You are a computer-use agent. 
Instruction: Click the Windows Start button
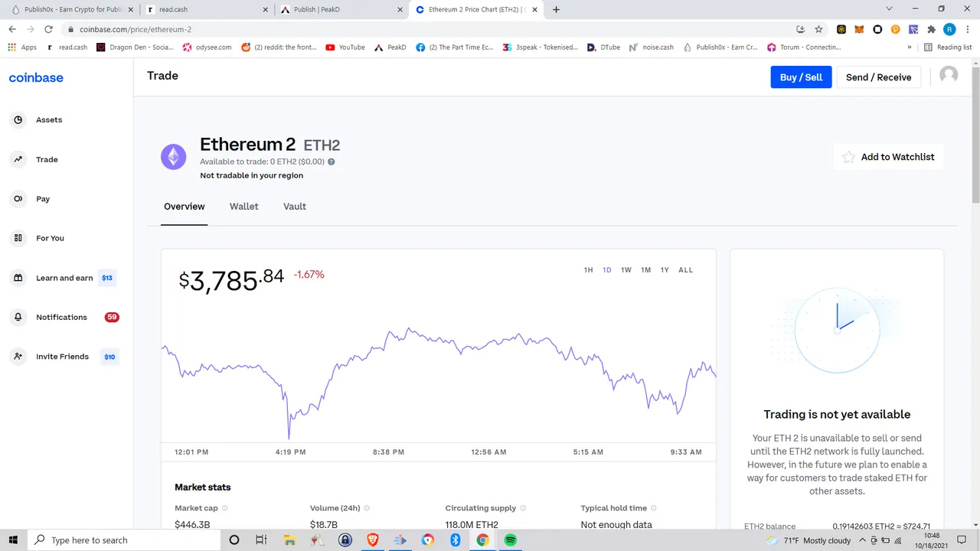13,540
